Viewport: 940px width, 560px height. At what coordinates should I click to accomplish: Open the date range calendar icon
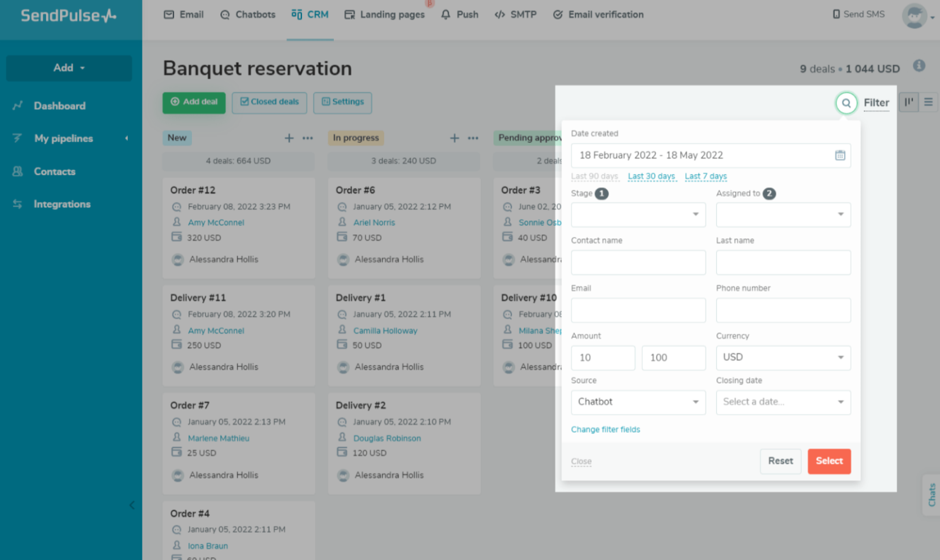tap(840, 155)
